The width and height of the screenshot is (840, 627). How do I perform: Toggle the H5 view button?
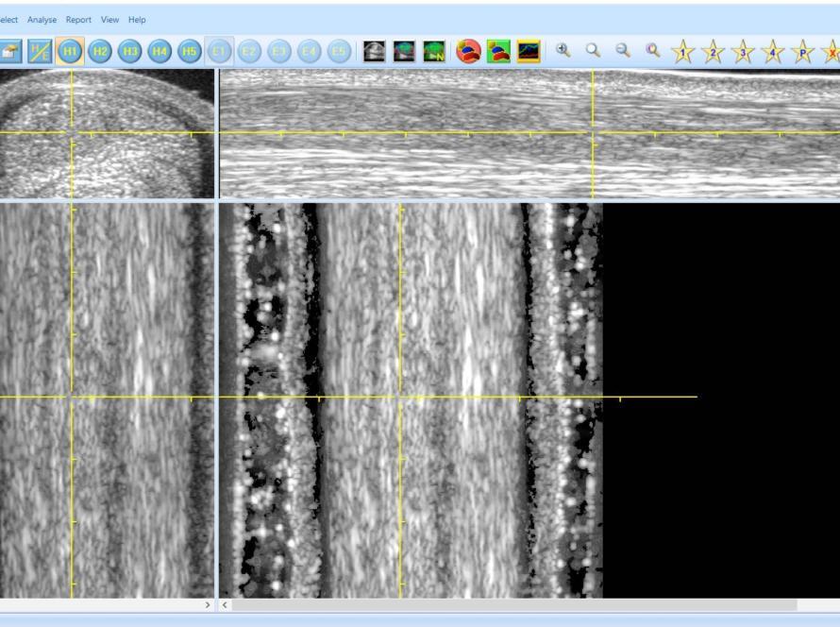(x=190, y=51)
